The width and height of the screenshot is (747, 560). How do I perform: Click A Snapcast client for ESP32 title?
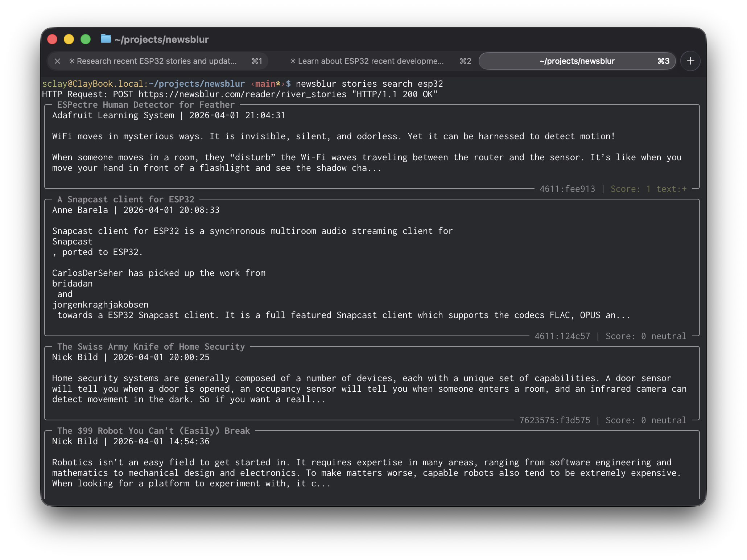[125, 199]
